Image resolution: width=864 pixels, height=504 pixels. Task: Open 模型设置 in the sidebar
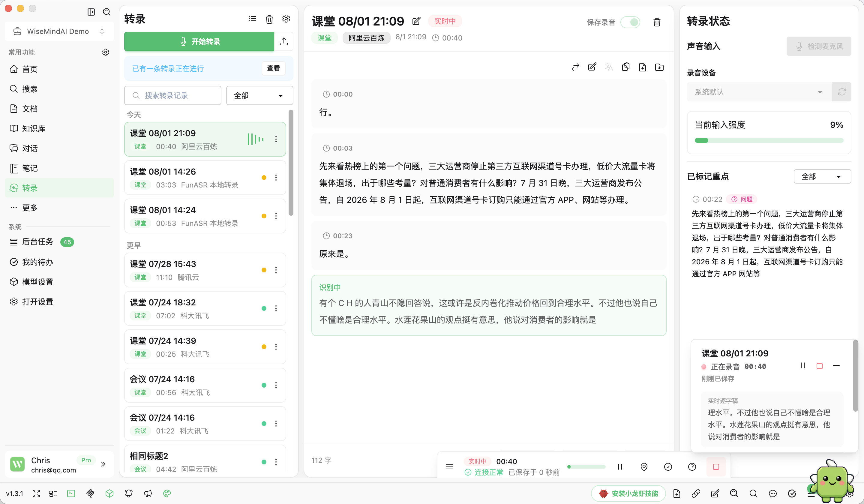59,282
